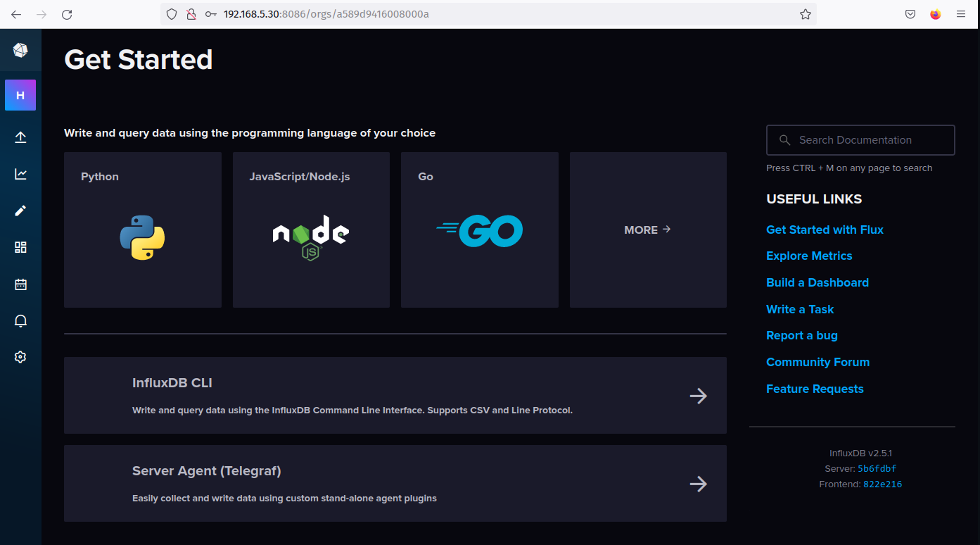
Task: Open Dashboards grid icon in sidebar
Action: [x=20, y=247]
